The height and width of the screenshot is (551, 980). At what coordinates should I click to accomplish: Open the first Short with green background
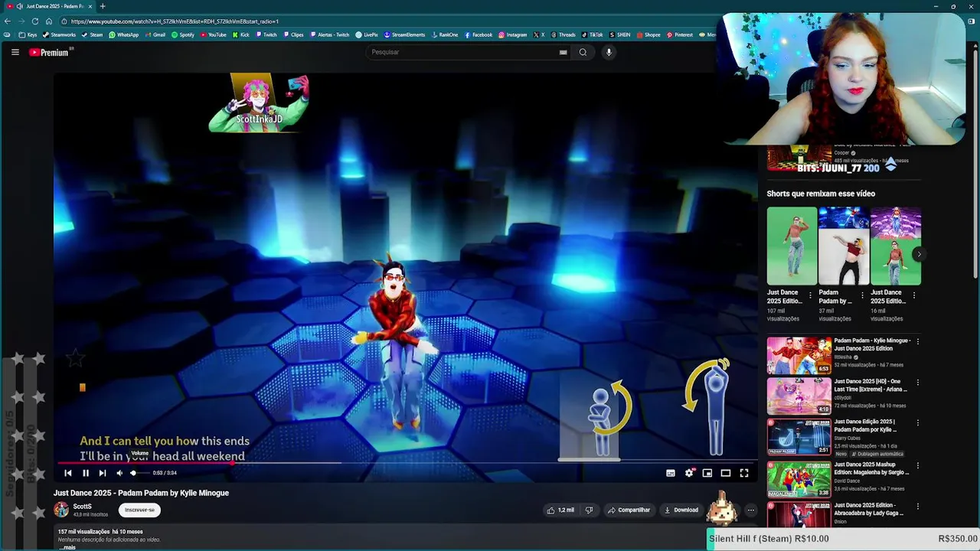(792, 246)
